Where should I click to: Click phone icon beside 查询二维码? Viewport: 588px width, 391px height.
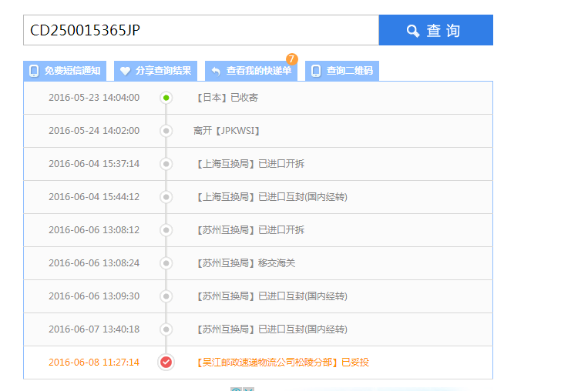click(316, 71)
